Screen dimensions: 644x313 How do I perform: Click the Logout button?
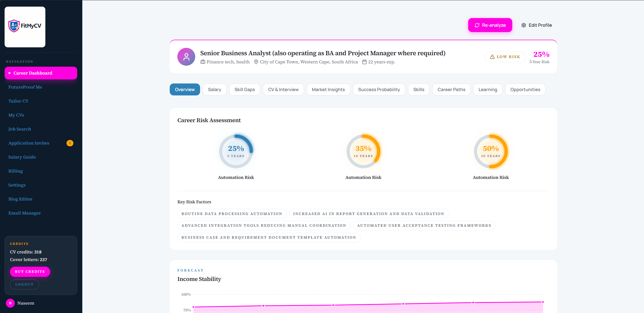(x=24, y=284)
